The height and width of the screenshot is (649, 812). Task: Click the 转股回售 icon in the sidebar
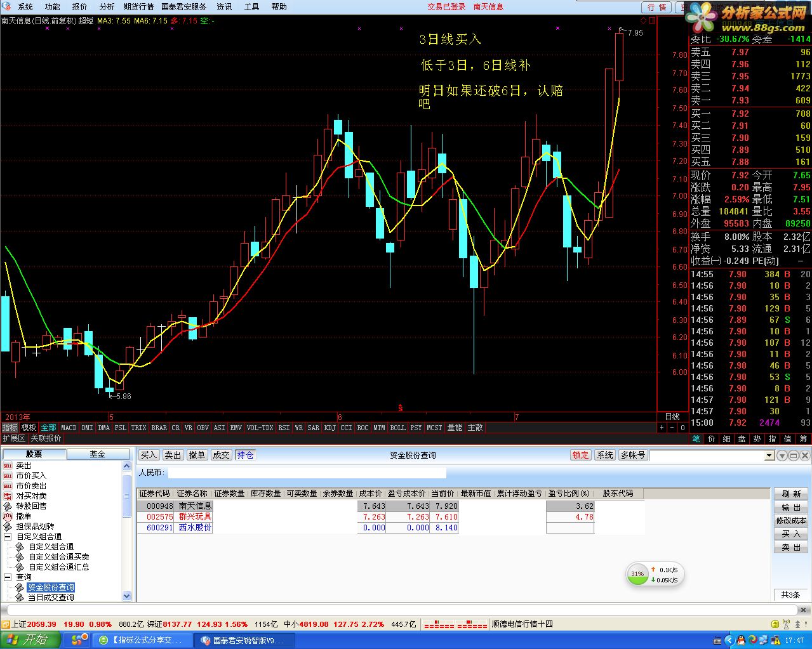click(8, 506)
